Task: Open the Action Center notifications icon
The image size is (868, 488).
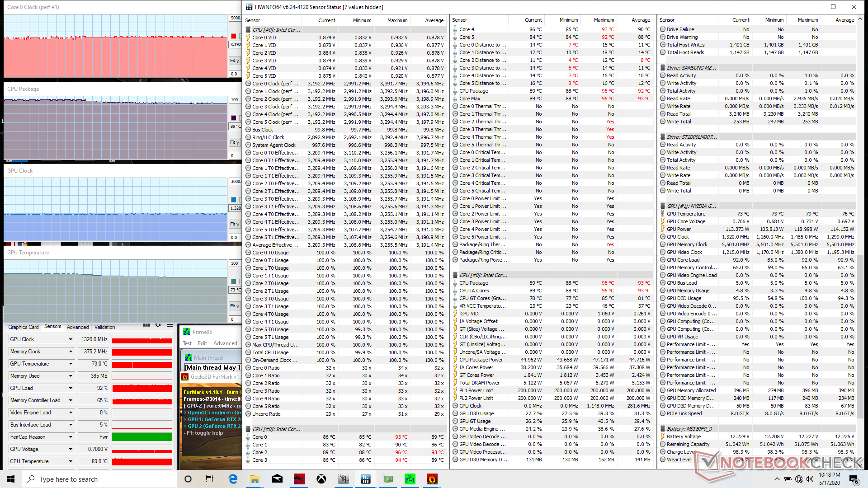Action: point(853,479)
